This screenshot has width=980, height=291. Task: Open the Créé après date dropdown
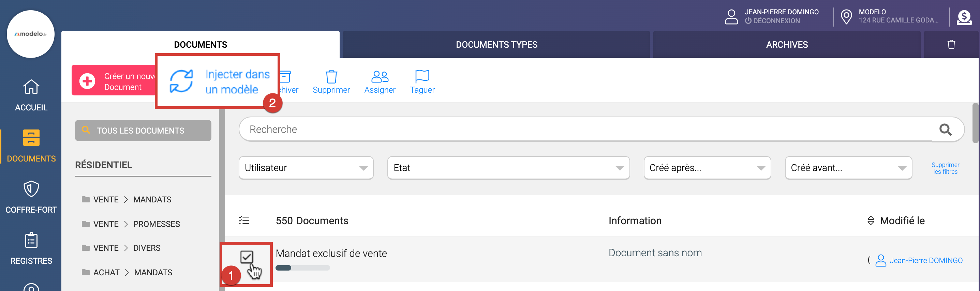coord(707,168)
